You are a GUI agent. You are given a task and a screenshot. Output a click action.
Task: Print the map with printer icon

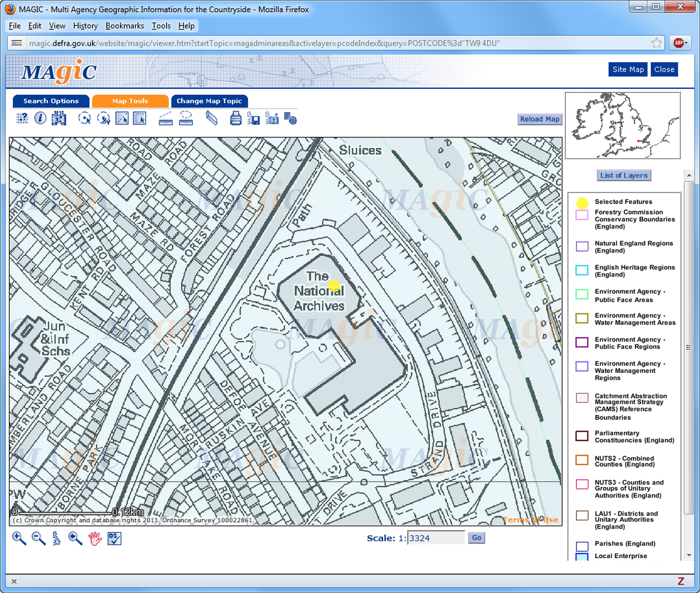click(236, 119)
